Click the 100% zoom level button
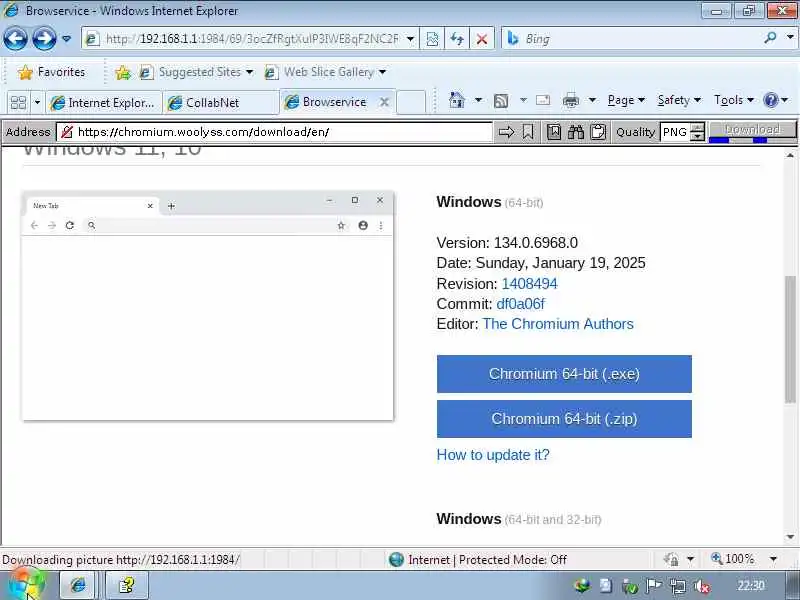 tap(733, 559)
